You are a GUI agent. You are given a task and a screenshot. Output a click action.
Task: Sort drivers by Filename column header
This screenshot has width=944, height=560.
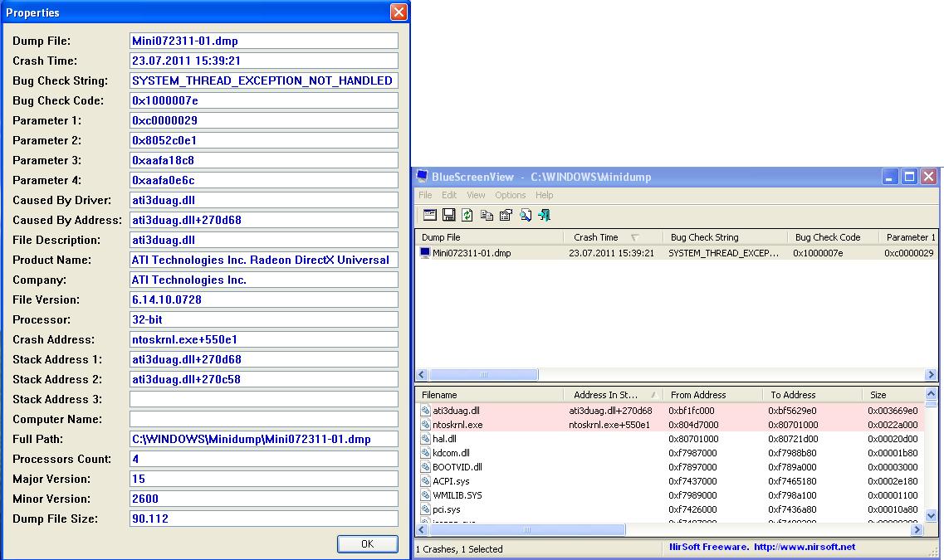pyautogui.click(x=490, y=395)
